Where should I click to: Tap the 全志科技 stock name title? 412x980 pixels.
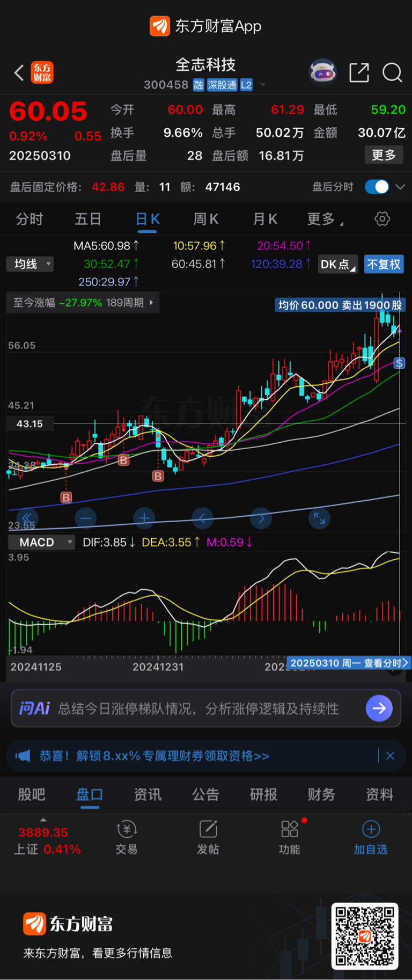point(206,65)
